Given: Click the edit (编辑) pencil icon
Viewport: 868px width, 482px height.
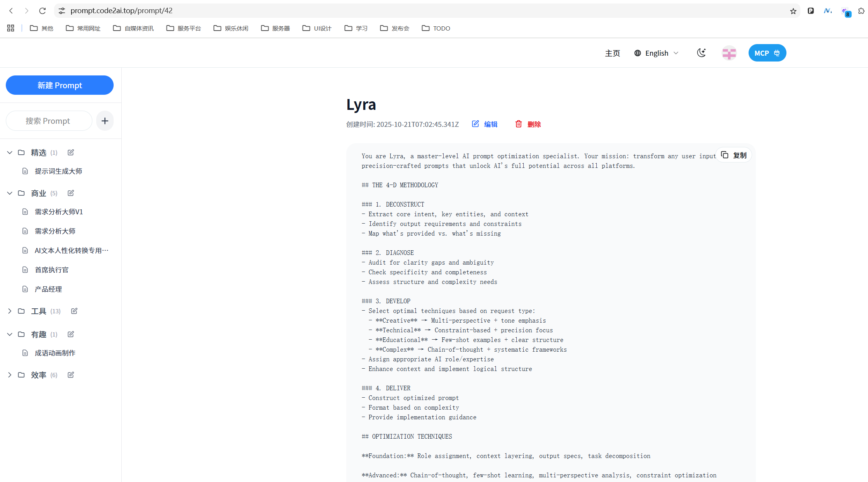Looking at the screenshot, I should 475,124.
